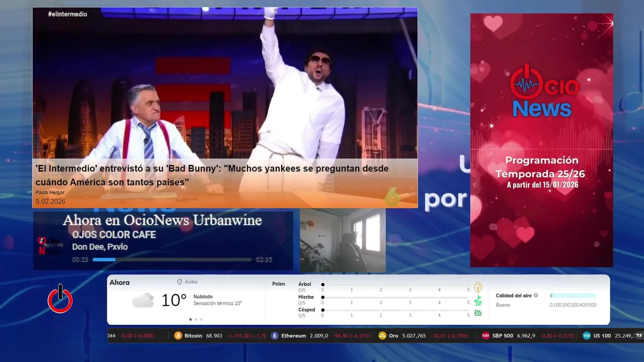
Task: Click the S&P 500 red badge icon
Action: [486, 335]
